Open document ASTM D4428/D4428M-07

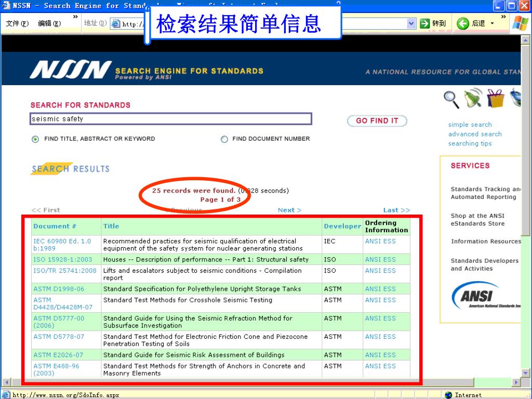[63, 303]
